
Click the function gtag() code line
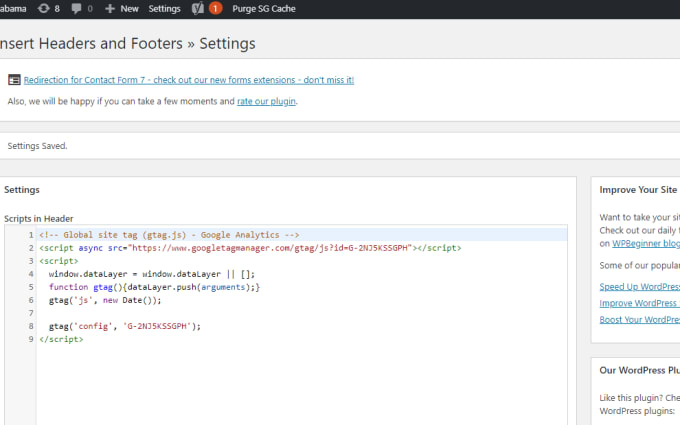point(154,287)
